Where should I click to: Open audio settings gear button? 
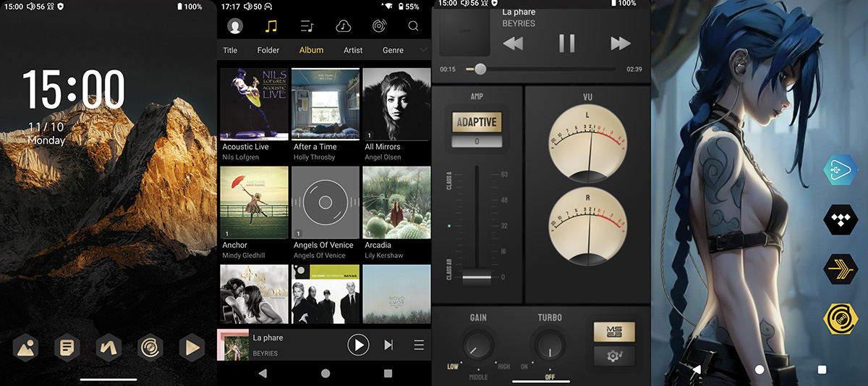(x=614, y=356)
